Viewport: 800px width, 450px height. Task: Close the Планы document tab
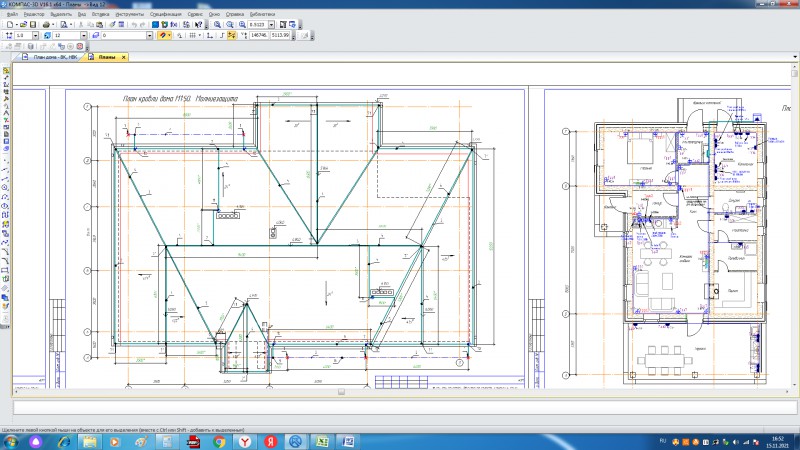(124, 57)
